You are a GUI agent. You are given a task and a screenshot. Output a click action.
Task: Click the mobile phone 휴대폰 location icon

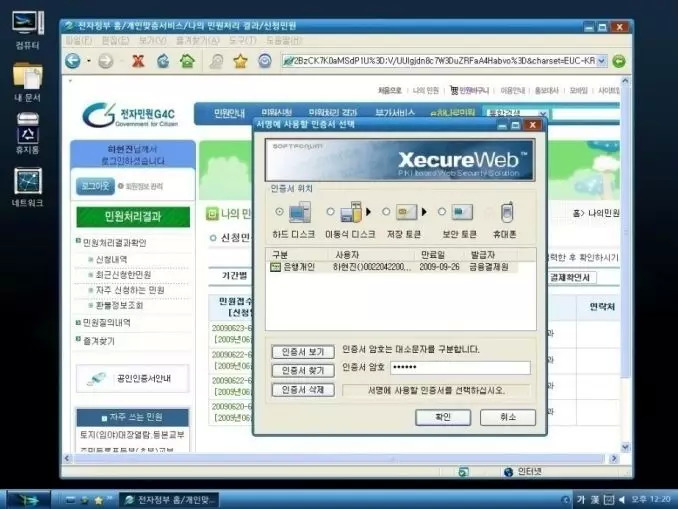point(506,212)
